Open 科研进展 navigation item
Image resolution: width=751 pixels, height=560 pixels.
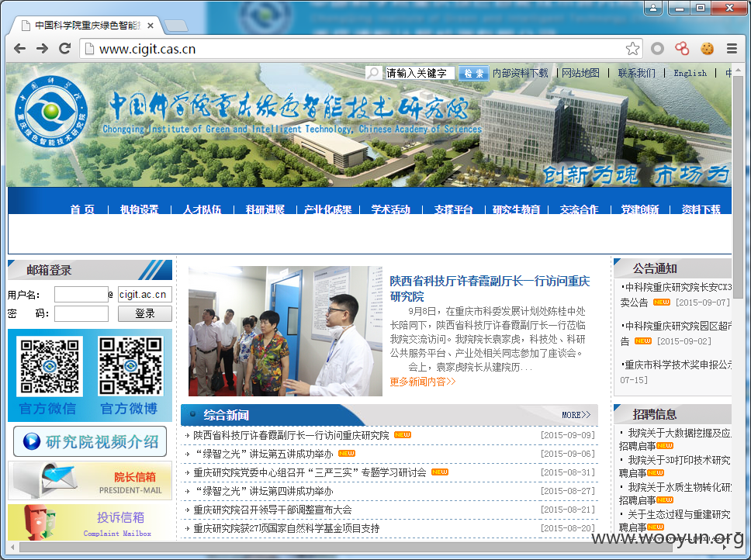tap(265, 209)
